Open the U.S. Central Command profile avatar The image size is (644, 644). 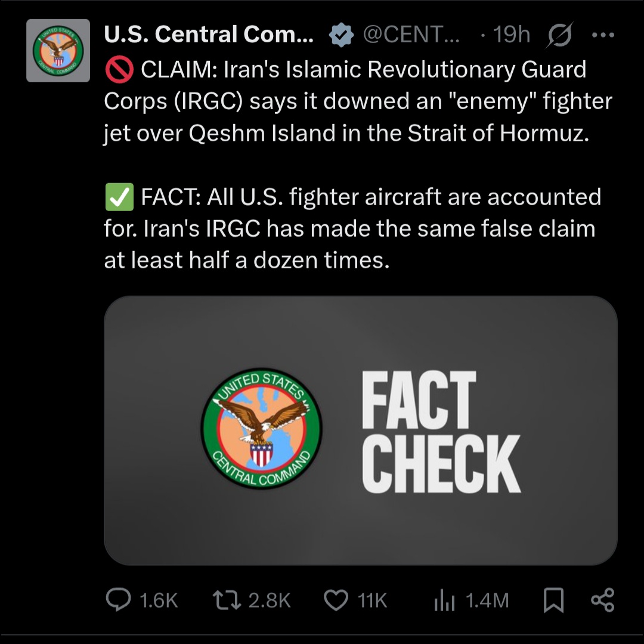tap(58, 50)
